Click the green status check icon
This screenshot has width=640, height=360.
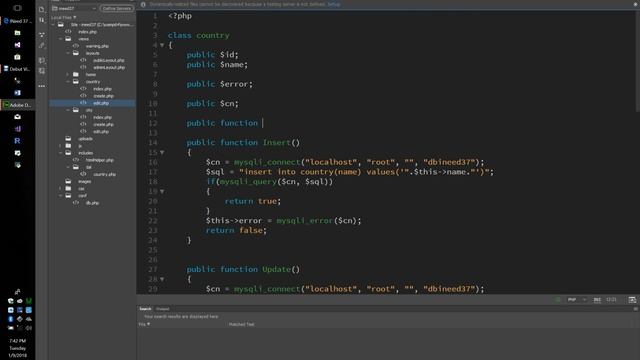[x=558, y=300]
